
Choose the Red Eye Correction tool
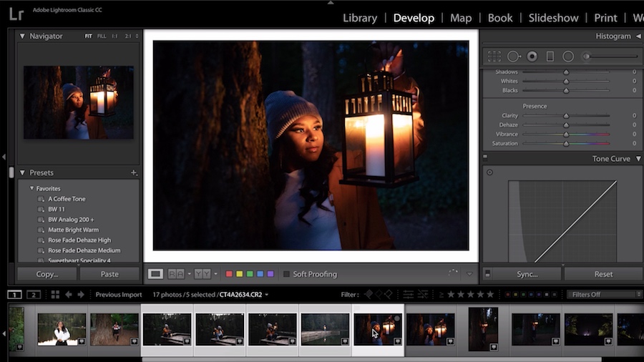(x=532, y=56)
